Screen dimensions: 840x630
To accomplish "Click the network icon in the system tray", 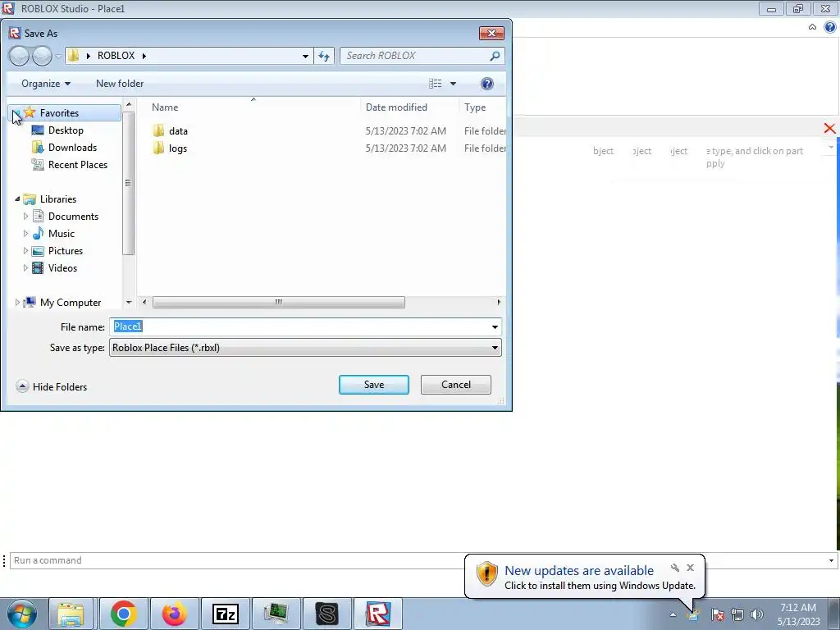I will point(737,614).
